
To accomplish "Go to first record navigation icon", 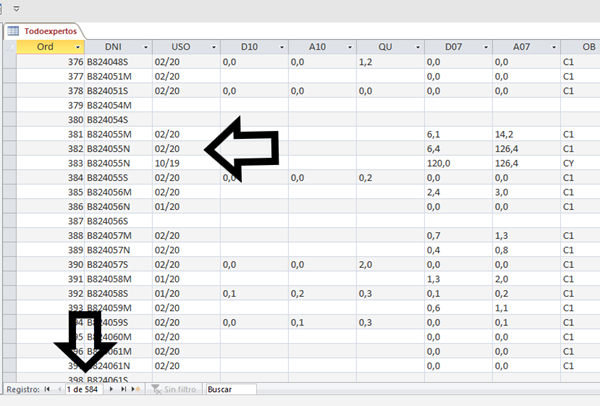I will (x=47, y=389).
